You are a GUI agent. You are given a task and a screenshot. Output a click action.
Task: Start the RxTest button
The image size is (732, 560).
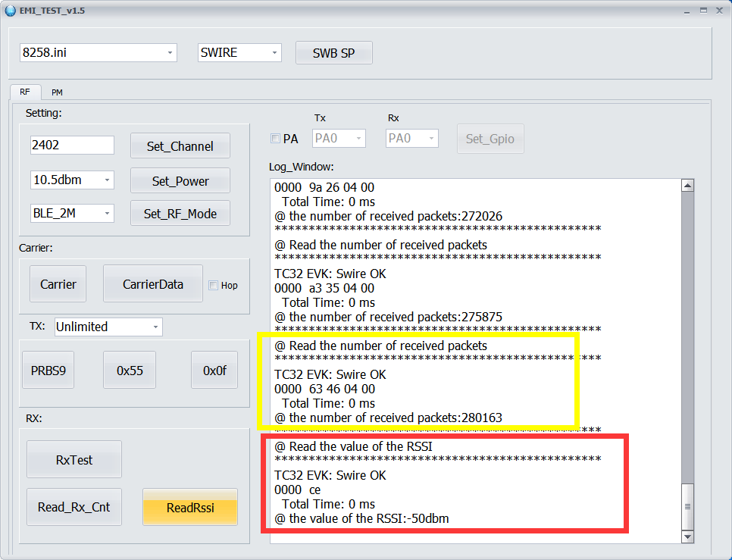[74, 460]
